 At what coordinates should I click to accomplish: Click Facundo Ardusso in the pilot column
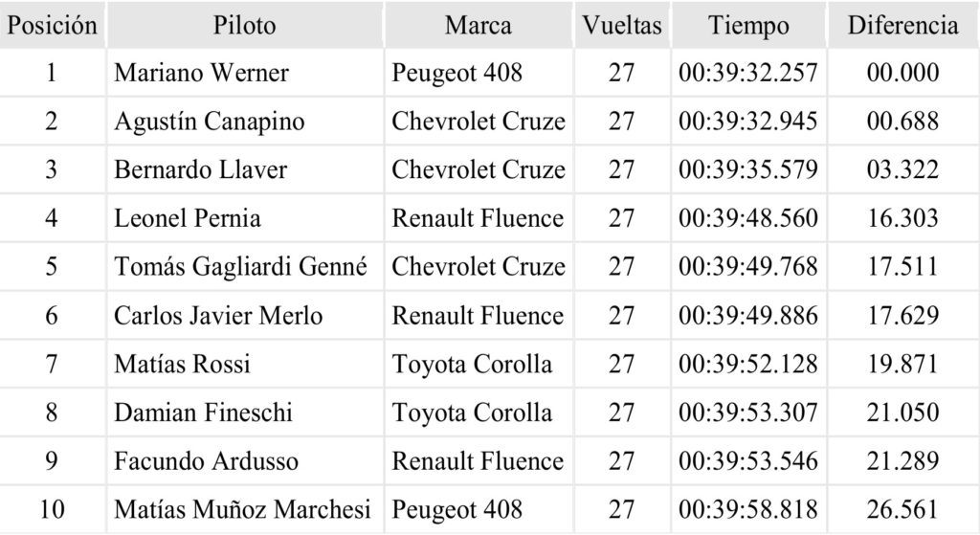tap(206, 461)
